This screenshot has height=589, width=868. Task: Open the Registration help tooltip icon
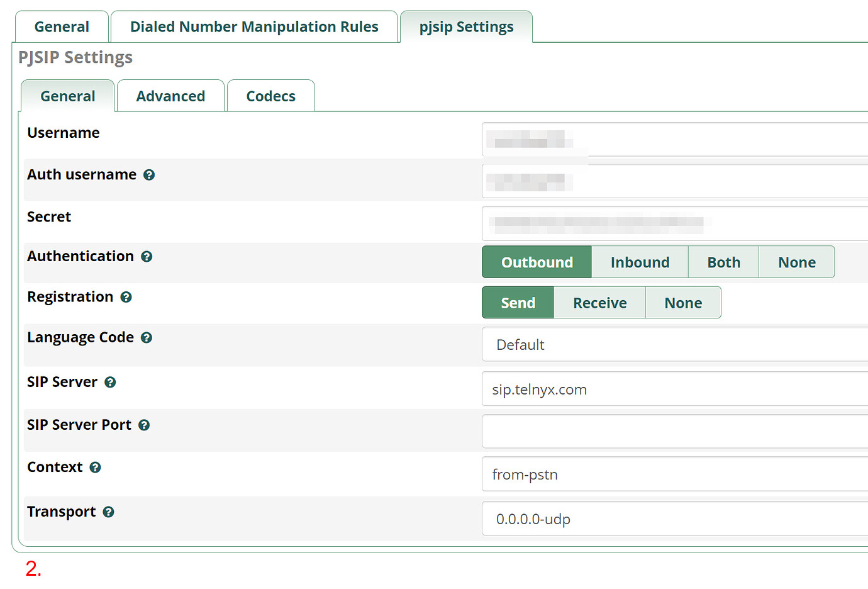[126, 297]
